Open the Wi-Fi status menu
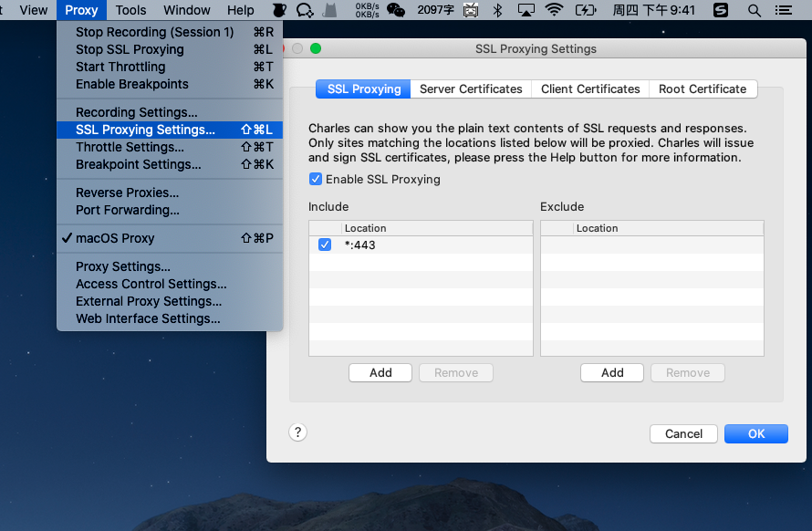The height and width of the screenshot is (531, 812). (x=554, y=10)
